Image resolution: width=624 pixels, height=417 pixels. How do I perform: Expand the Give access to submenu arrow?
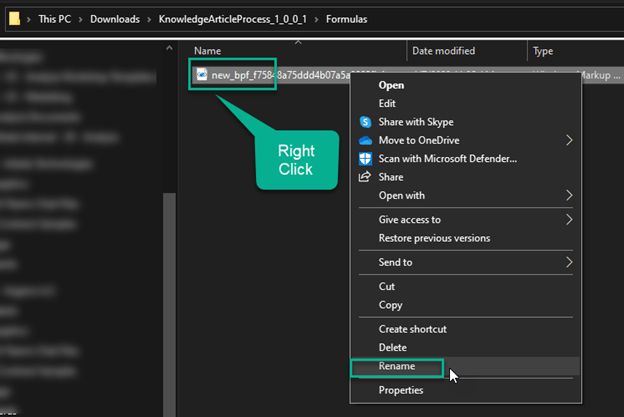[x=569, y=219]
